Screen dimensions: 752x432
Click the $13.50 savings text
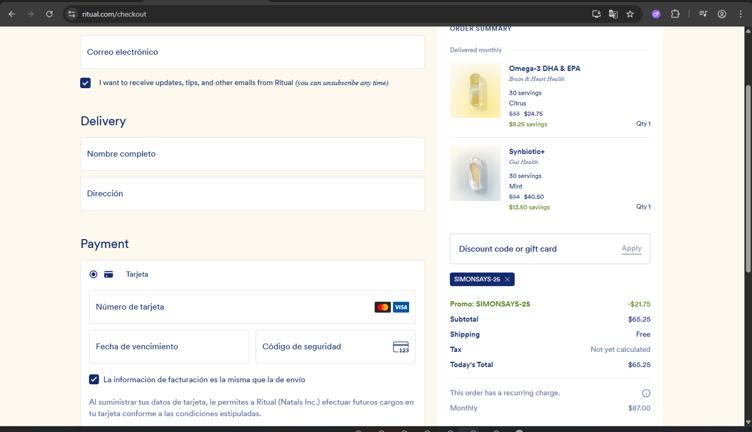[529, 207]
